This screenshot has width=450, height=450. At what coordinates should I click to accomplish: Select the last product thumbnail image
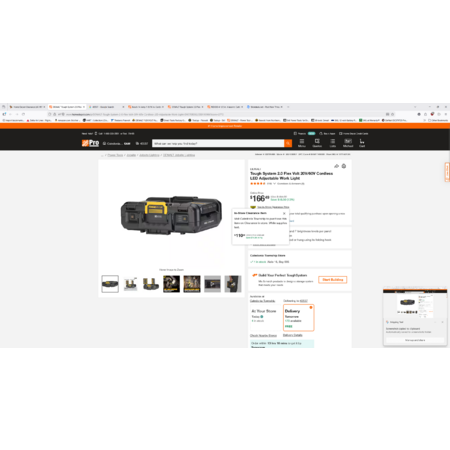click(233, 284)
